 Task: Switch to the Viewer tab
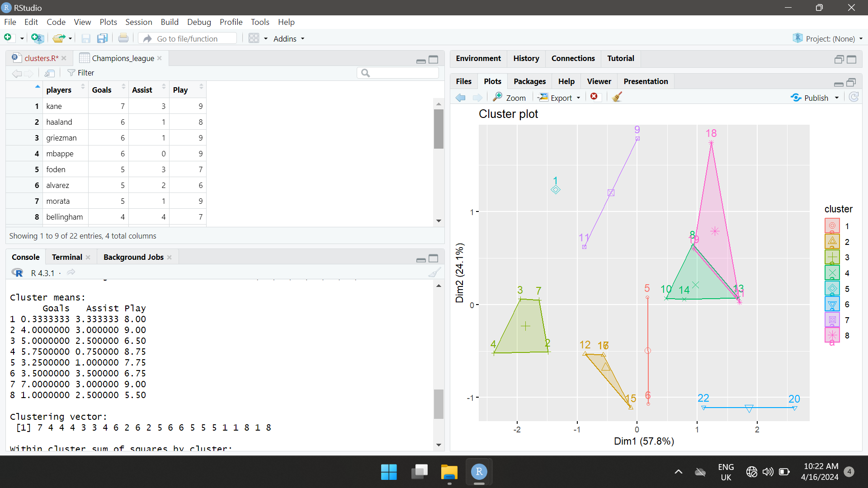599,81
